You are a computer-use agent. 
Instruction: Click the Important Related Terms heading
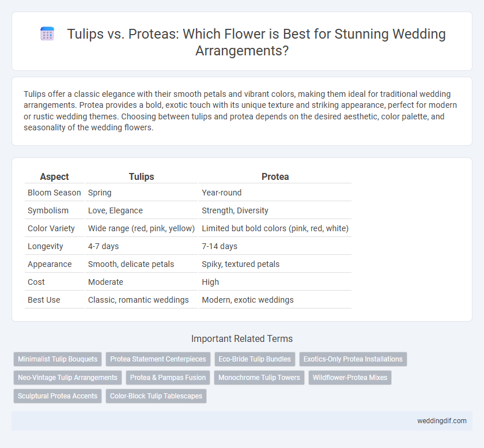(x=242, y=338)
